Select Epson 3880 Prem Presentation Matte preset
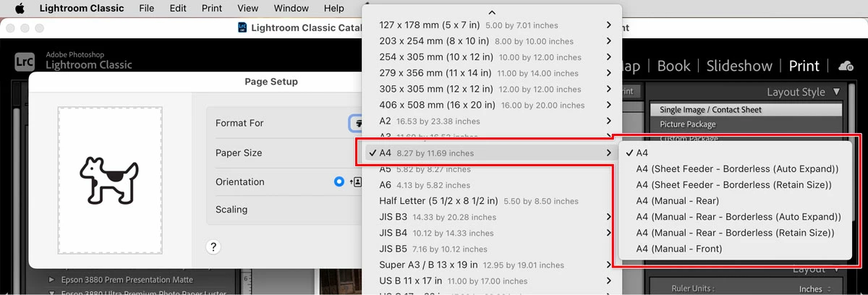The image size is (868, 295). coord(127,279)
